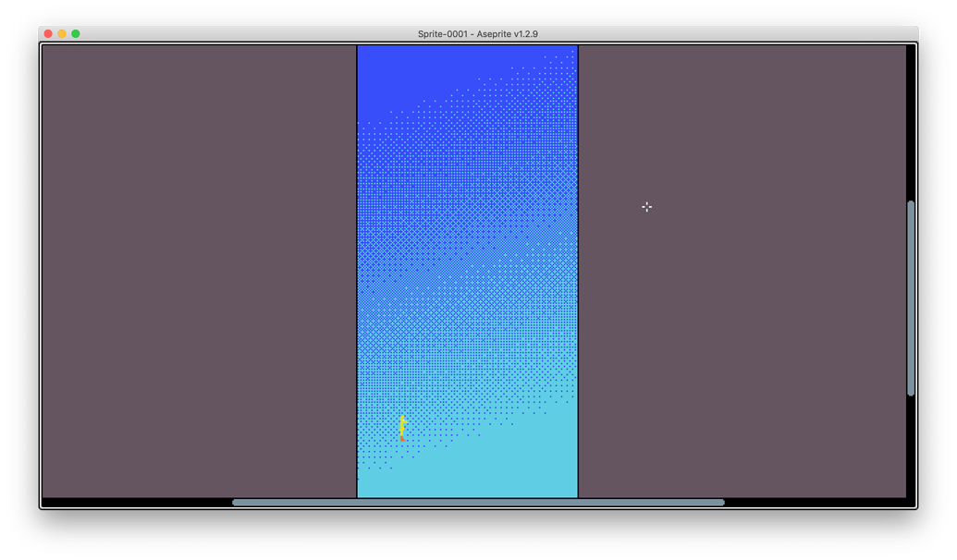Image resolution: width=957 pixels, height=560 pixels.
Task: Minimize the window using yellow button
Action: point(62,34)
